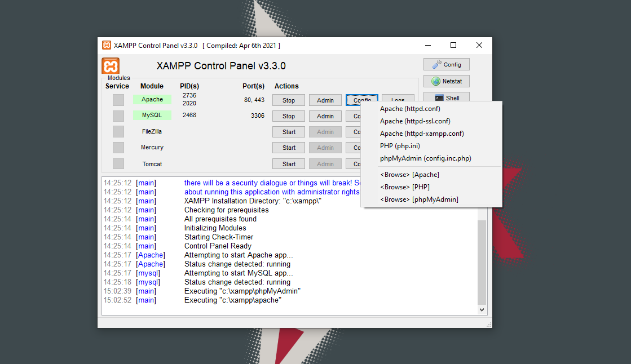Stop the Apache module

tap(289, 100)
